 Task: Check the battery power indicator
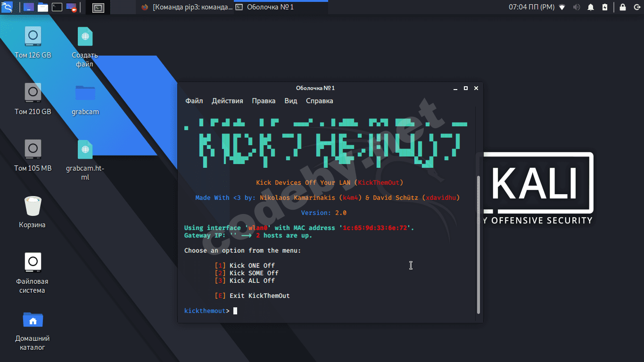pos(605,7)
